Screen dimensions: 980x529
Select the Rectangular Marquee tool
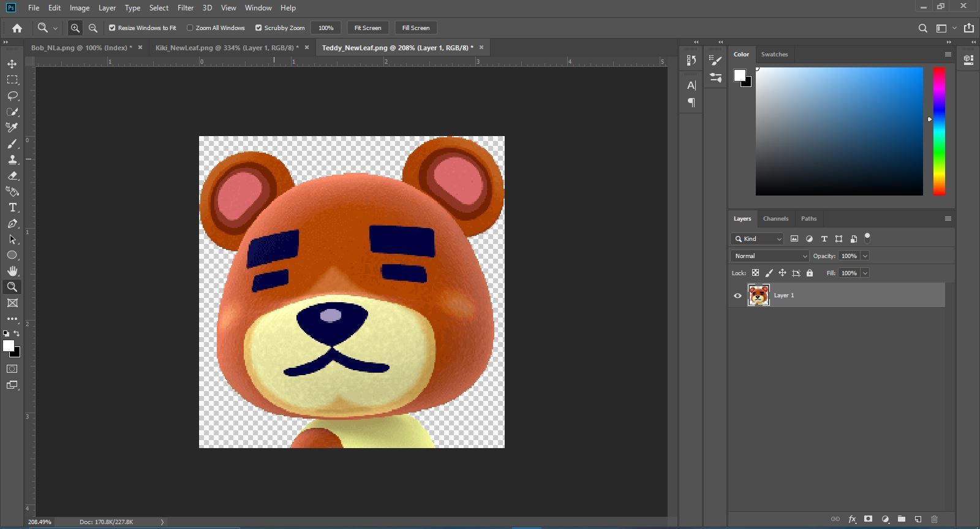pos(12,80)
